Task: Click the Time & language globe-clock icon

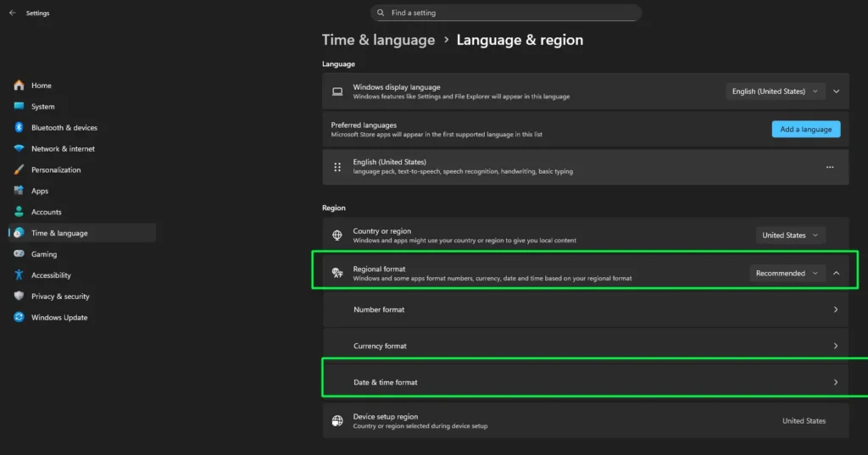Action: (x=19, y=233)
